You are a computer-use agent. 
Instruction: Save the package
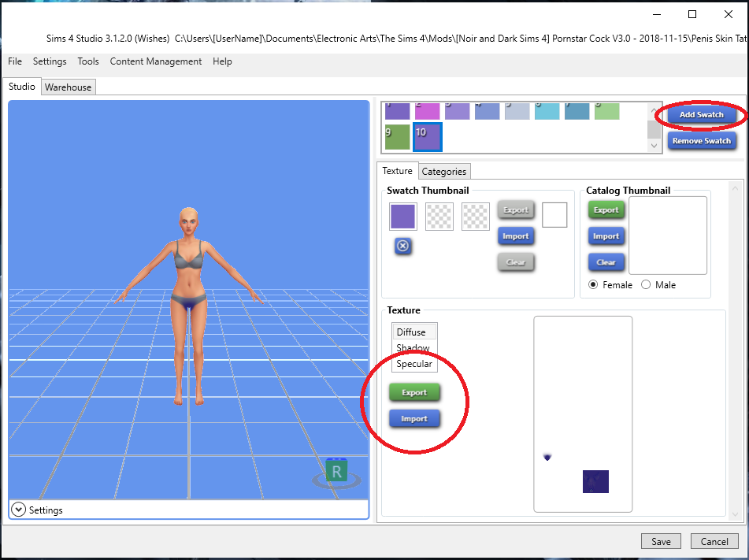coord(661,541)
